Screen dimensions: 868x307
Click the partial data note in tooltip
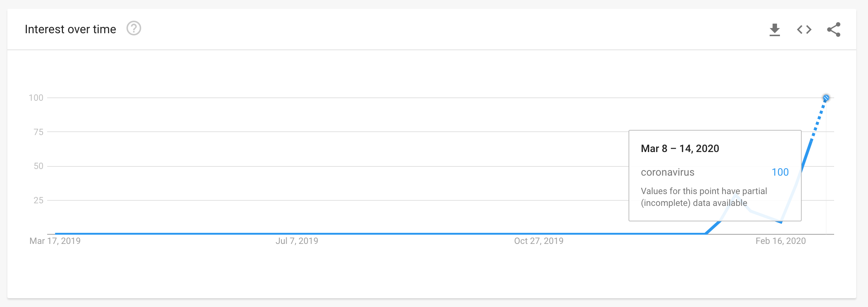704,197
